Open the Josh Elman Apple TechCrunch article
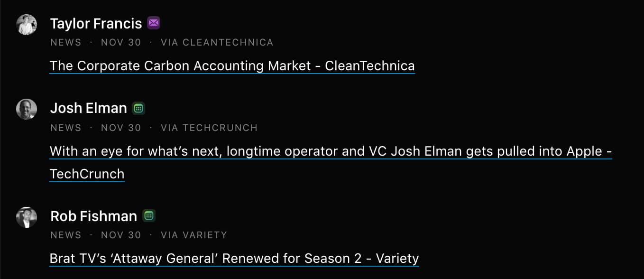The width and height of the screenshot is (644, 279). (x=331, y=151)
